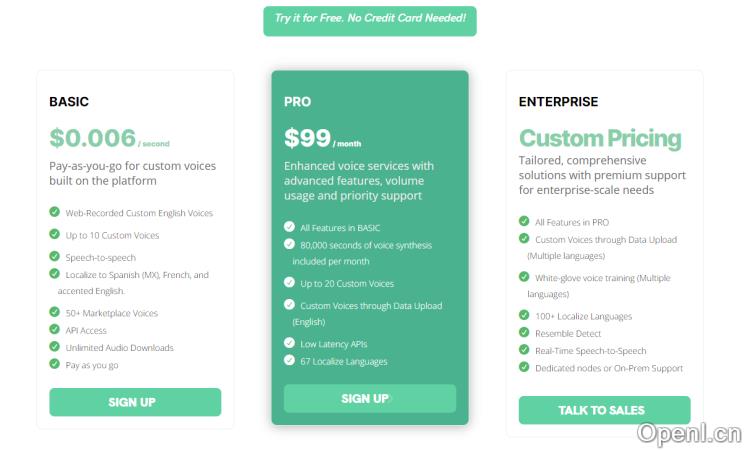Click checkmark icon next to 67 Localize Languages

tap(289, 361)
